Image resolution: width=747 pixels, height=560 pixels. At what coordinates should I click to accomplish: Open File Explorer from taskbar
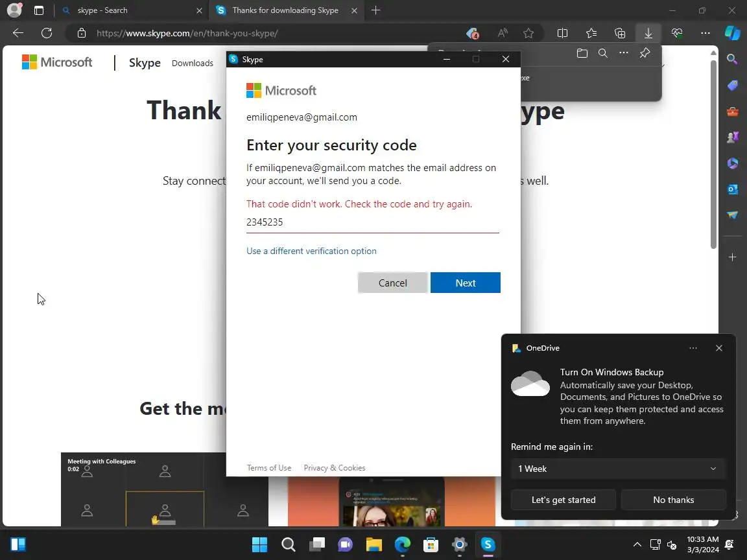coord(374,544)
